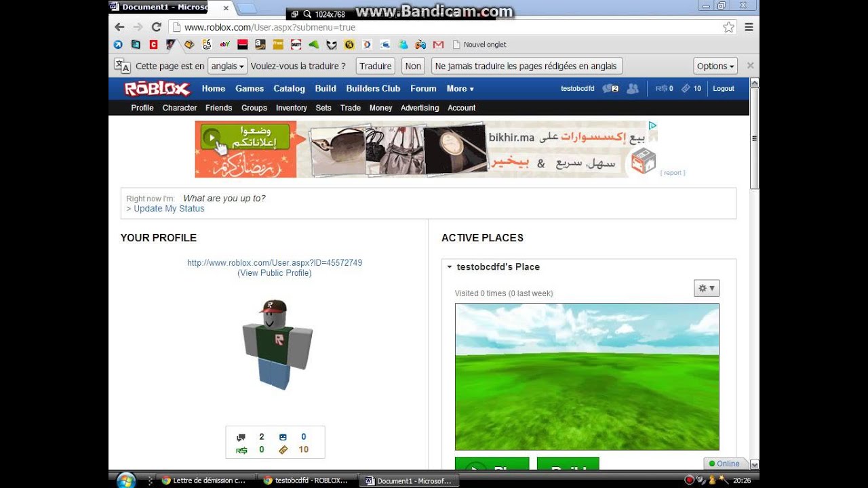Screen dimensions: 868x488
Task: Bookmark this page with the star icon
Action: click(728, 27)
